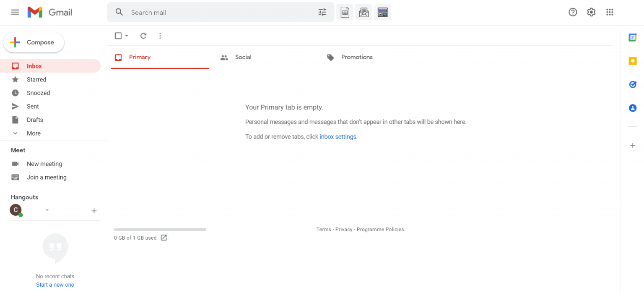Expand the More labels section

click(33, 133)
